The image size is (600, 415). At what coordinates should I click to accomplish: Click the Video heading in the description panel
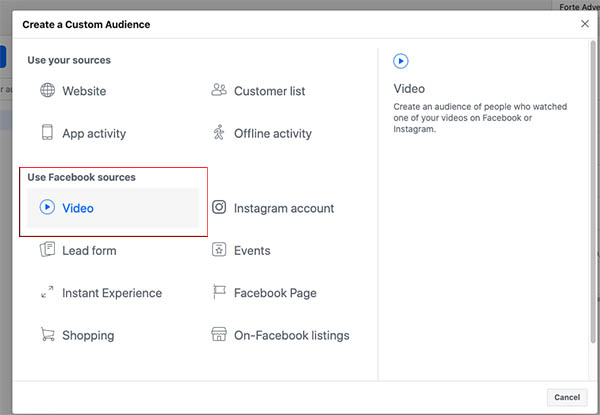409,89
